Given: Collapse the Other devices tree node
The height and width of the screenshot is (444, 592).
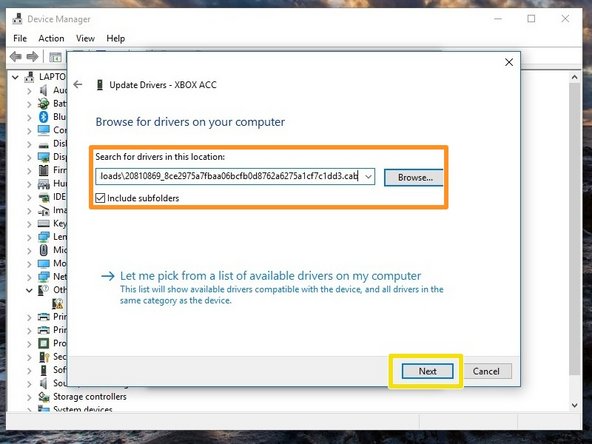Looking at the screenshot, I should click(29, 290).
